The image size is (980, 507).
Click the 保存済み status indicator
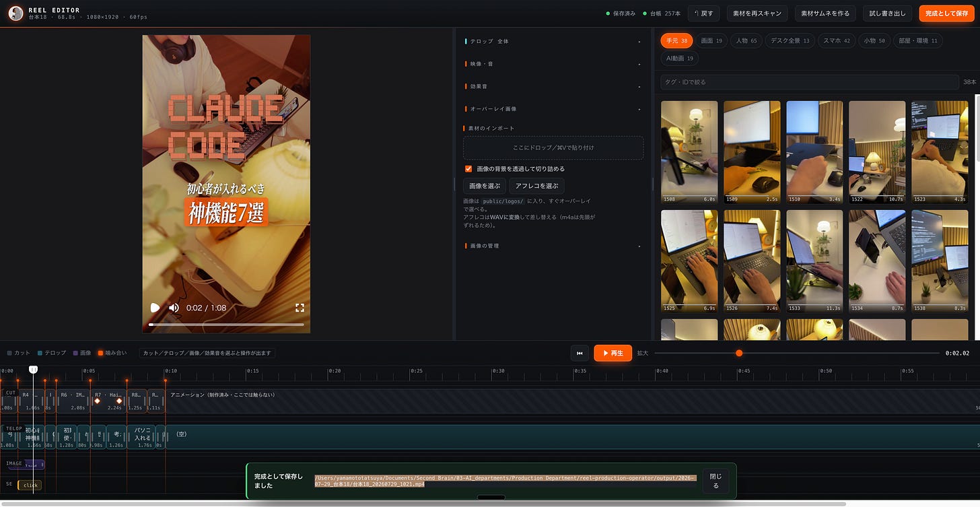click(620, 13)
